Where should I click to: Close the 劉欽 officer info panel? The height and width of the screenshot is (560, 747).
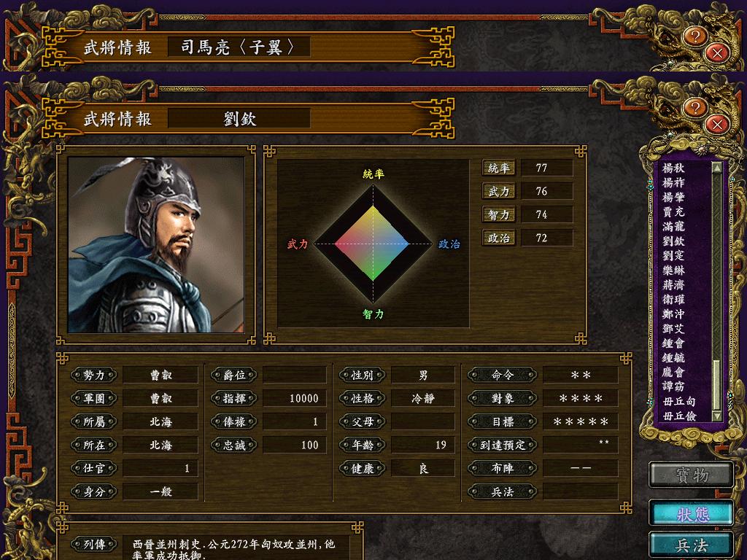pos(717,125)
